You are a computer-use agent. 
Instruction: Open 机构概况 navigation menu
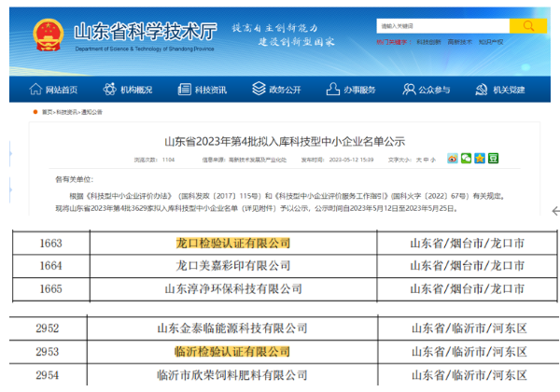coord(136,90)
